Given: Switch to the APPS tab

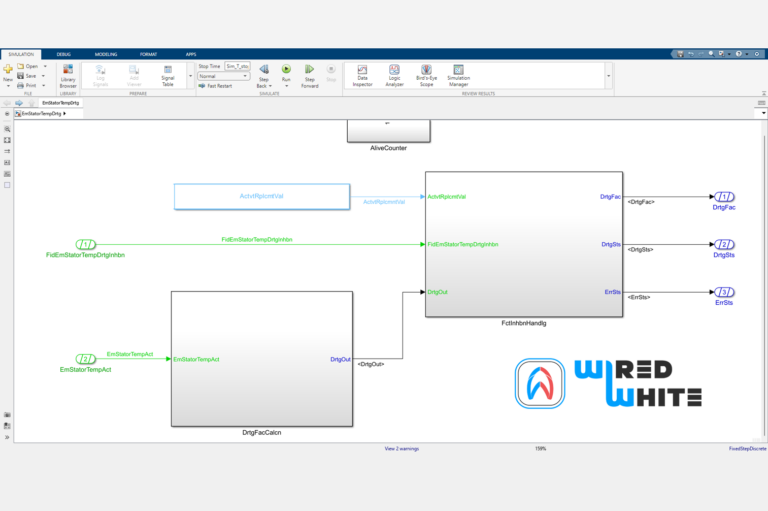Looking at the screenshot, I should click(191, 54).
